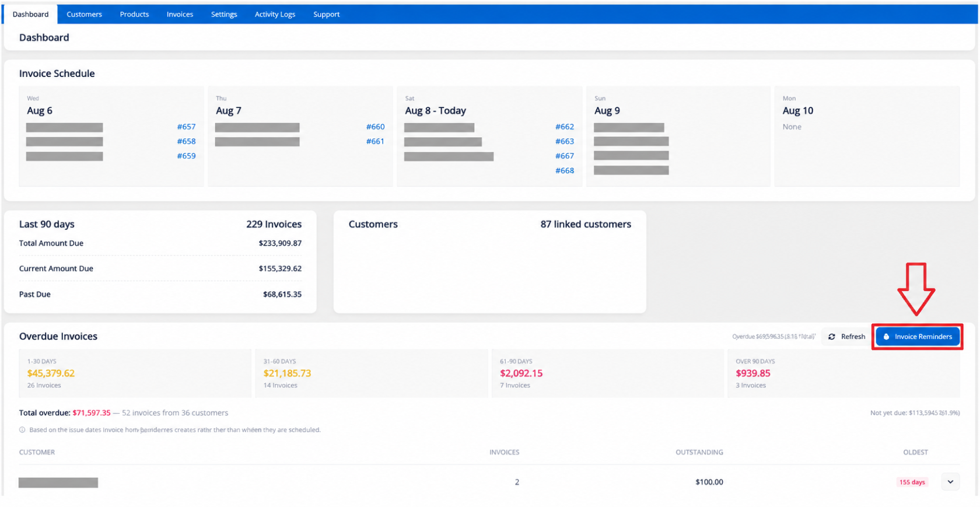Viewport: 980px width, 507px height.
Task: Go to the Products tab
Action: click(x=134, y=14)
